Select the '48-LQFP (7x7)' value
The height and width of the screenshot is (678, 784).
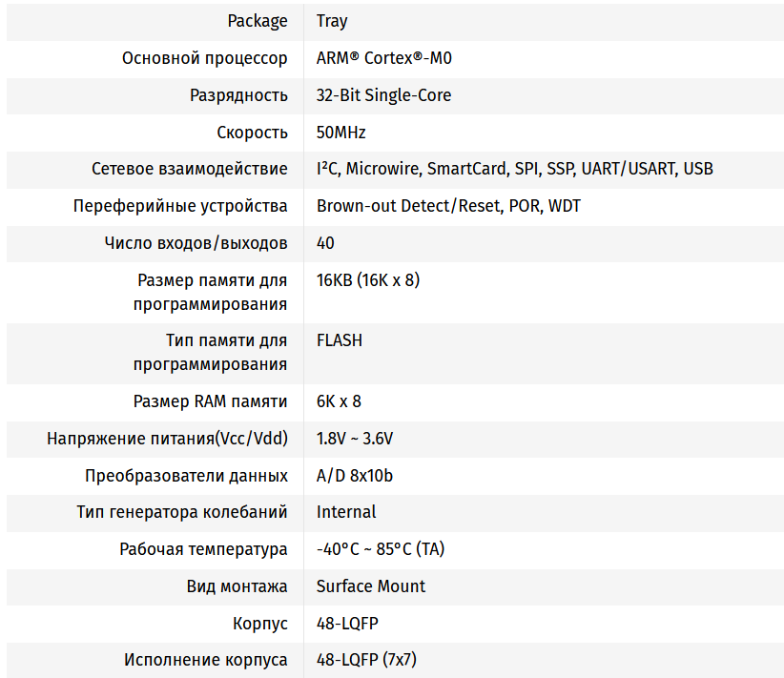(x=366, y=660)
